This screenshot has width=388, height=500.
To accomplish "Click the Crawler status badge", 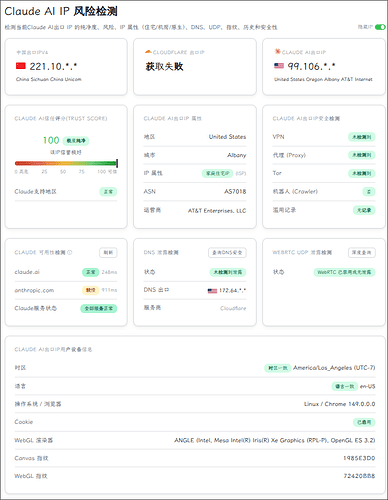I will 369,192.
